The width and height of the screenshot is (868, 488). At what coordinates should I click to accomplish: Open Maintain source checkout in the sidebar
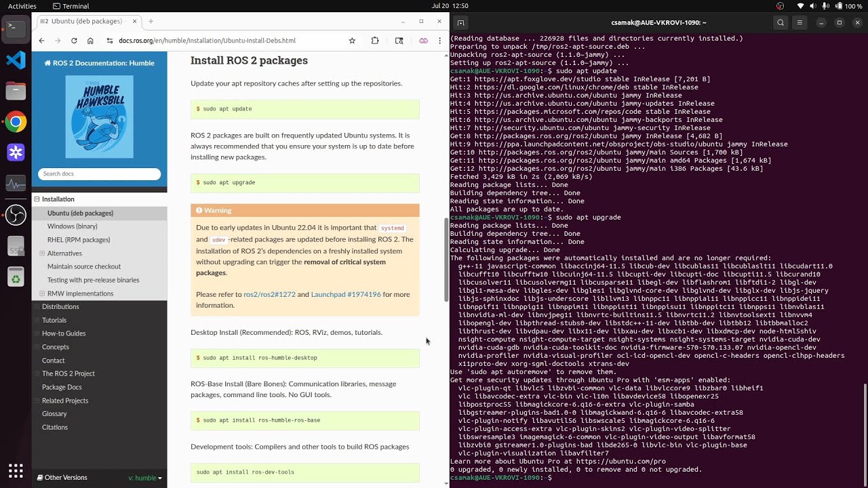[84, 267]
